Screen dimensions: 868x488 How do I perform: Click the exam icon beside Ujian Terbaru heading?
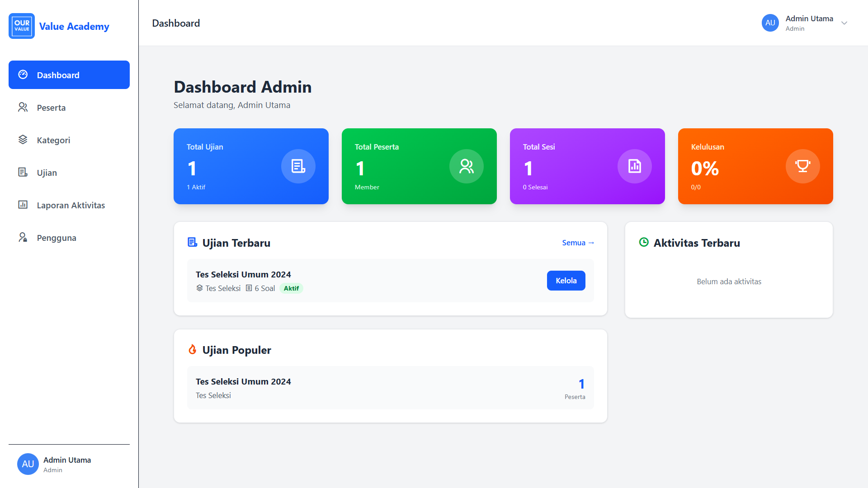coord(193,243)
